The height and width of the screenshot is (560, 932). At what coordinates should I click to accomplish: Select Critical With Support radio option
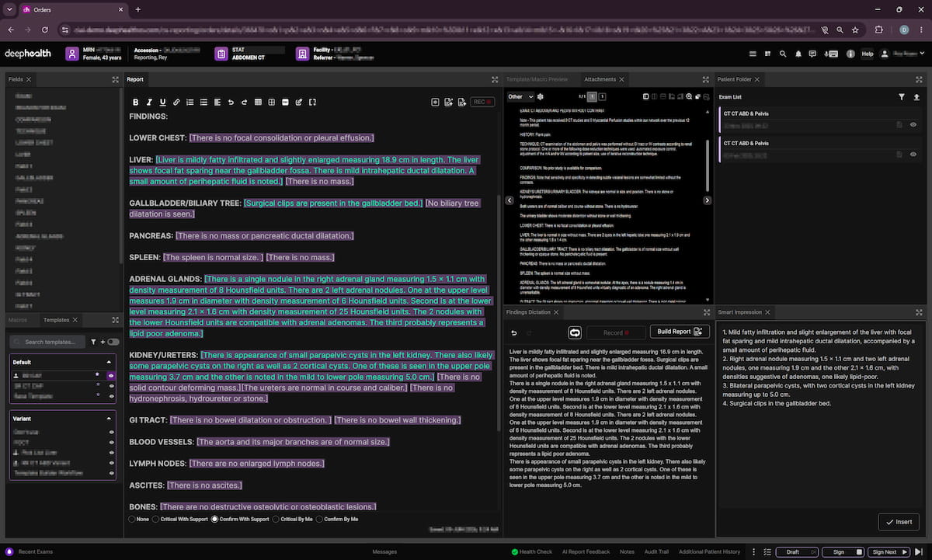pos(156,519)
